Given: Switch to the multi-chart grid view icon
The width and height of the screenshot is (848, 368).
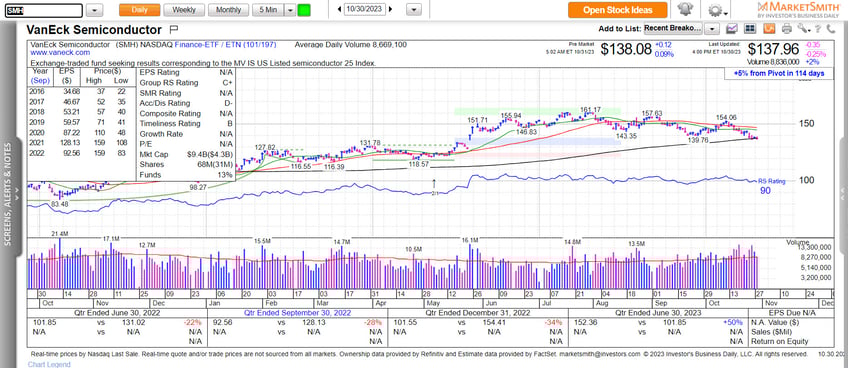Looking at the screenshot, I should click(x=750, y=29).
